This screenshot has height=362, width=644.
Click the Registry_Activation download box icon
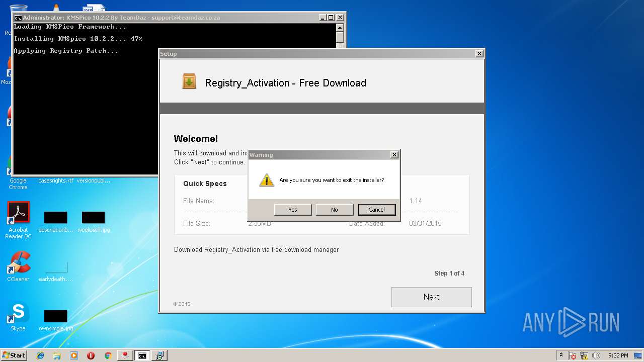pos(189,81)
